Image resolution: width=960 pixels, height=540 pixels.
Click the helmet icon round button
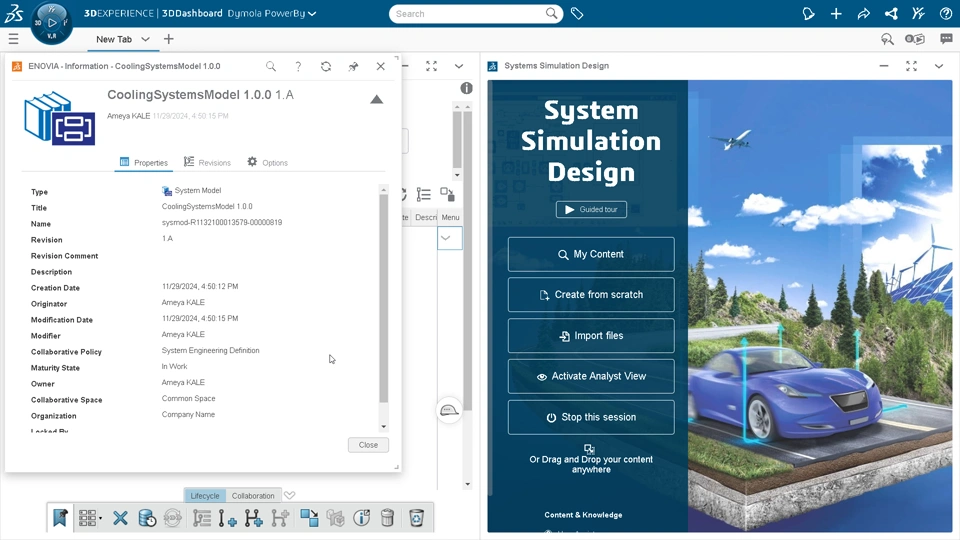click(449, 410)
